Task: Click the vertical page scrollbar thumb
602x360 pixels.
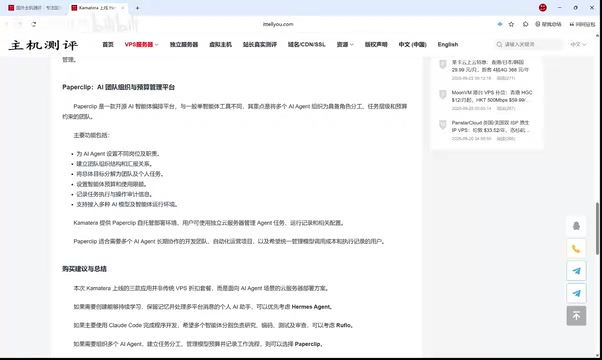Action: 597,228
